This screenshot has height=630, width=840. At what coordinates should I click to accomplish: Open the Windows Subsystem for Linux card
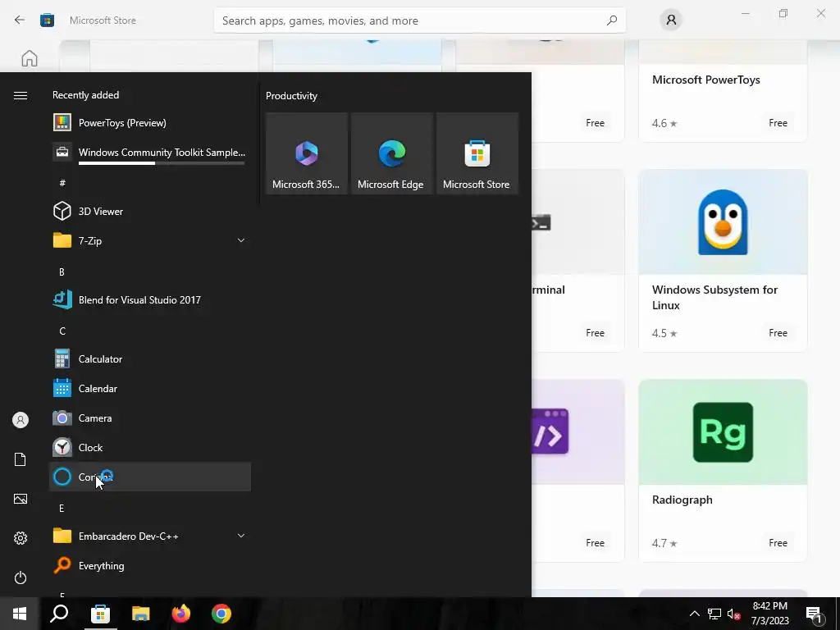coord(723,261)
